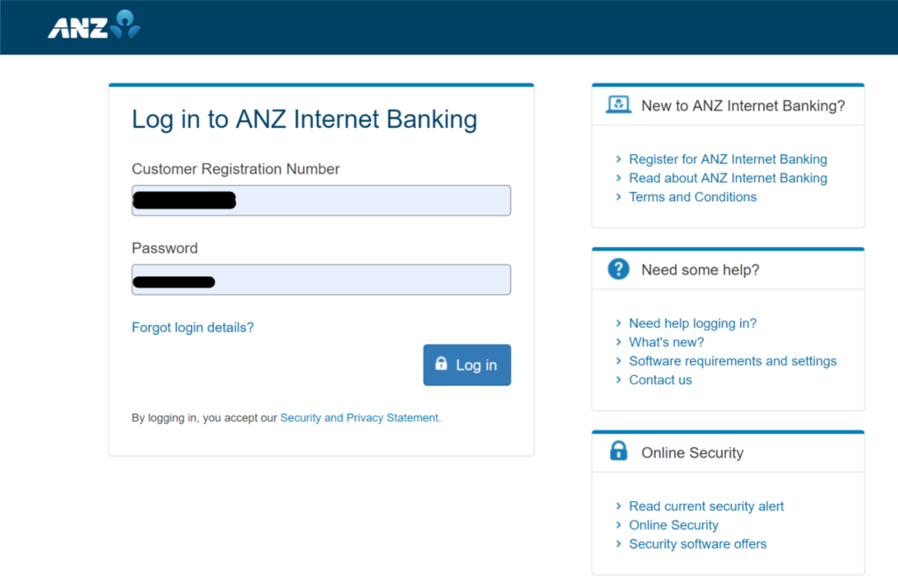The width and height of the screenshot is (898, 588).
Task: Click the arrow beside Terms and Conditions
Action: click(619, 197)
